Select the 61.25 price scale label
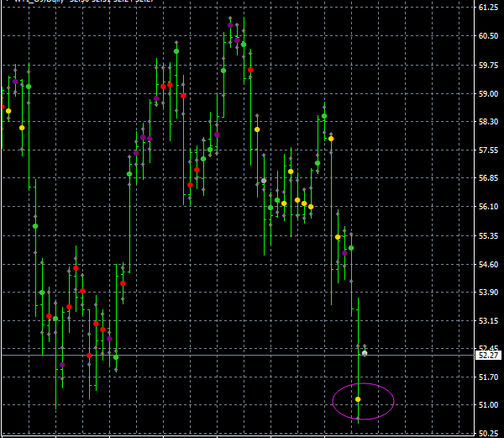This screenshot has width=504, height=438. click(x=488, y=8)
